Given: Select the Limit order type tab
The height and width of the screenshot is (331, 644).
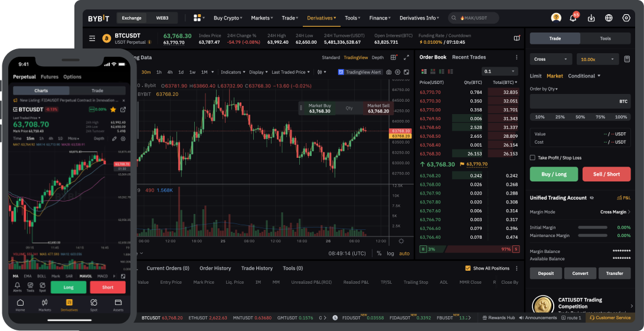Looking at the screenshot, I should (x=535, y=76).
